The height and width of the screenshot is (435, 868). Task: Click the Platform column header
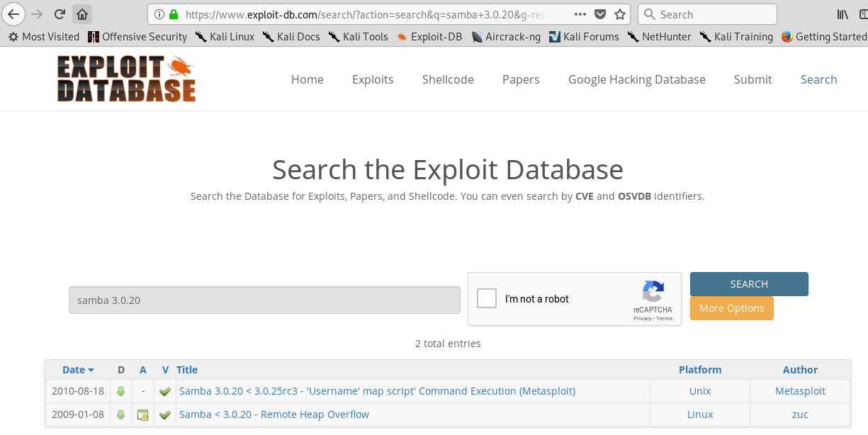[700, 369]
